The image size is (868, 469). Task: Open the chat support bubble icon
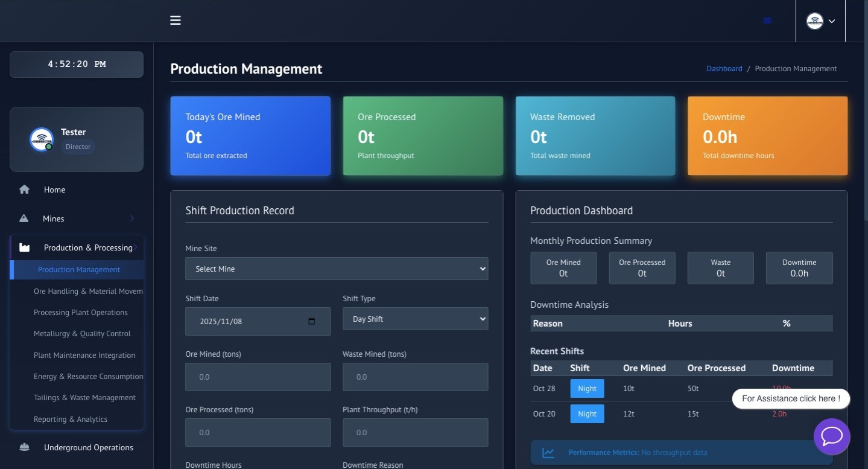(x=832, y=436)
